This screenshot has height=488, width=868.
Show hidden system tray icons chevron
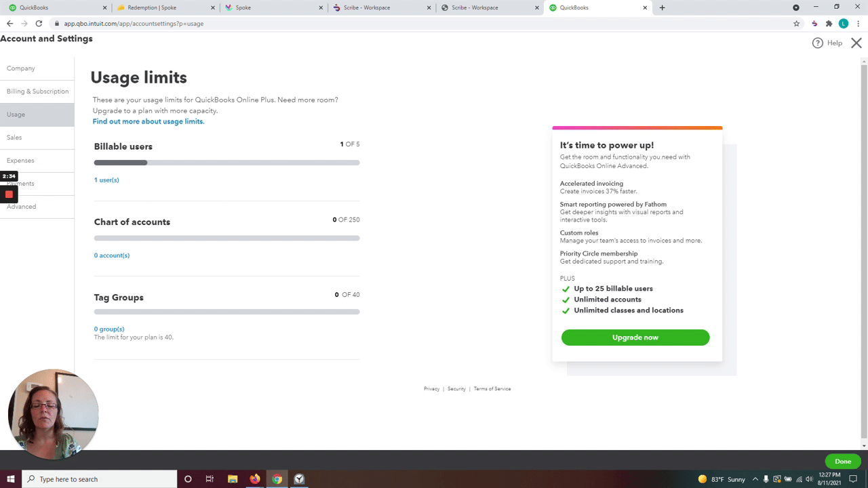(x=755, y=479)
